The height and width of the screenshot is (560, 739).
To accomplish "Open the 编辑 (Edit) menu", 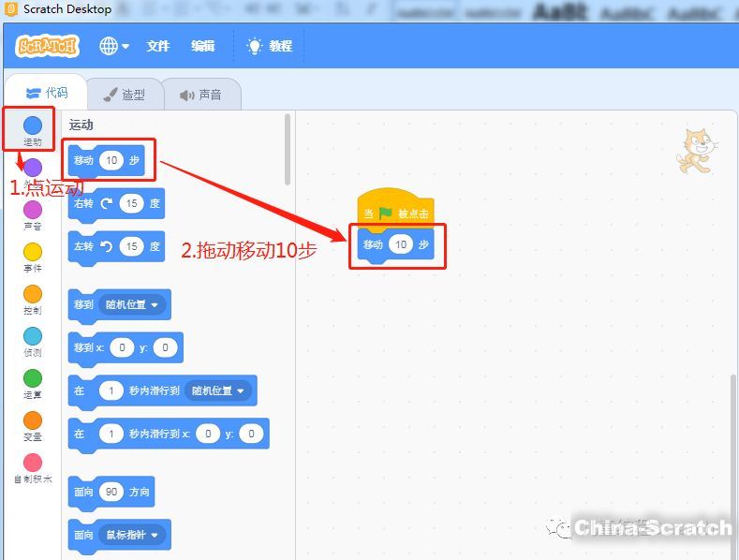I will coord(202,46).
